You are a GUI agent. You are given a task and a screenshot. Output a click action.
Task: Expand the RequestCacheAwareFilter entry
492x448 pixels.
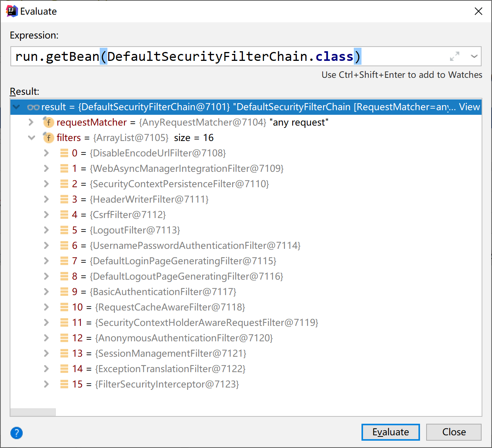47,307
